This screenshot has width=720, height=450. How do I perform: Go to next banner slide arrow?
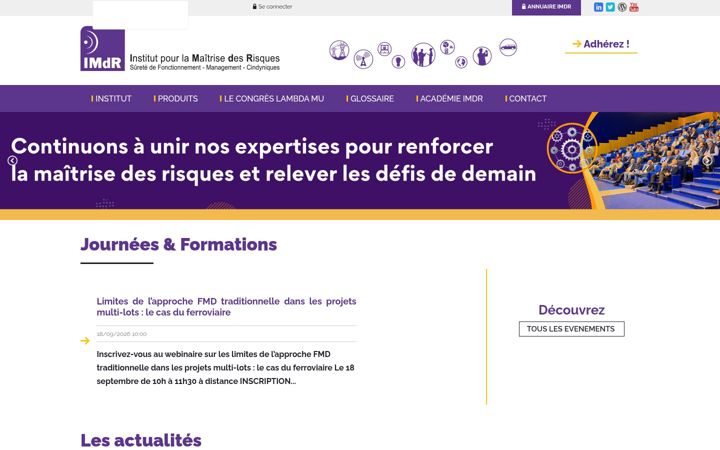click(707, 160)
